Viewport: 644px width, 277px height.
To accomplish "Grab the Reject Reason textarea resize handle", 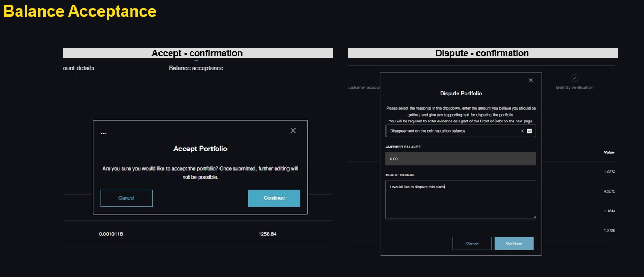I will pos(534,217).
